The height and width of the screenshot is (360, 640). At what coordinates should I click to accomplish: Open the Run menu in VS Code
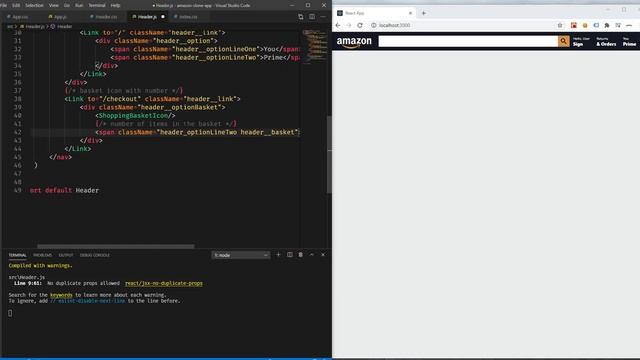79,5
